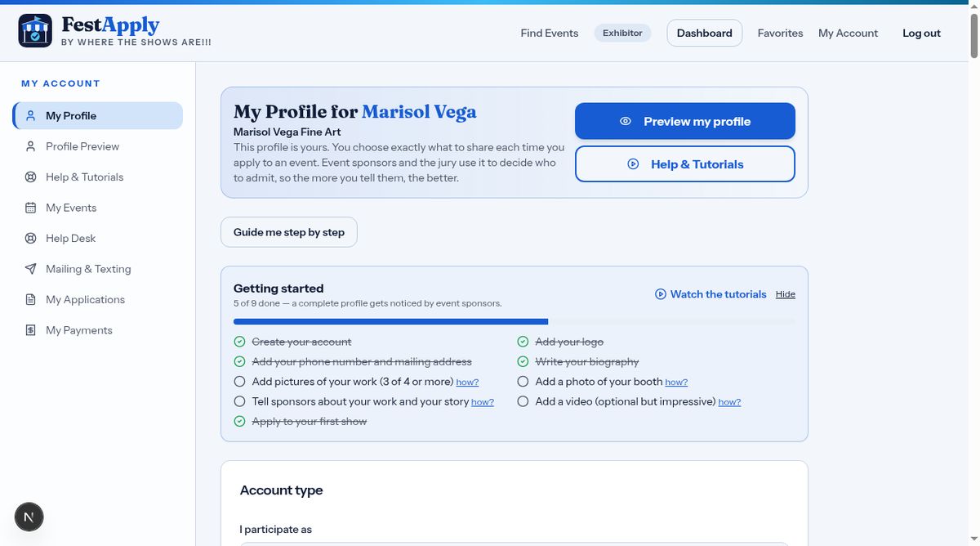
Task: Click the Marisol Vega name in heading
Action: [x=419, y=112]
